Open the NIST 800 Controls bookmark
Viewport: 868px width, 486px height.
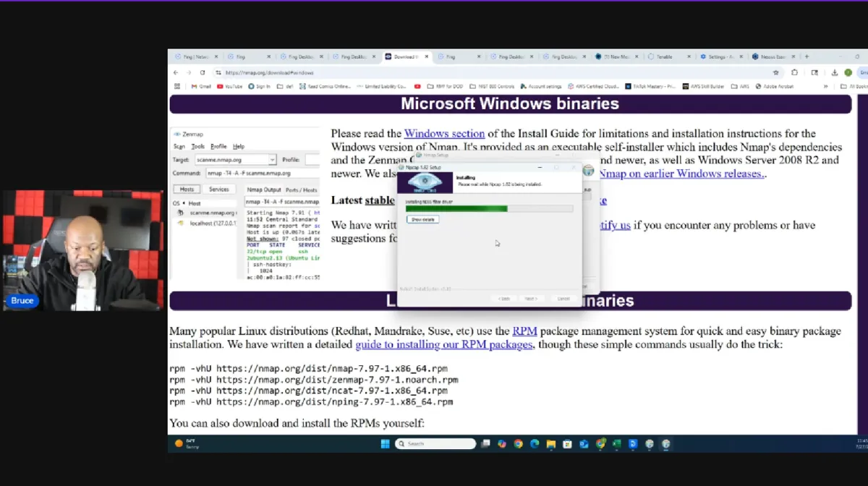(491, 86)
